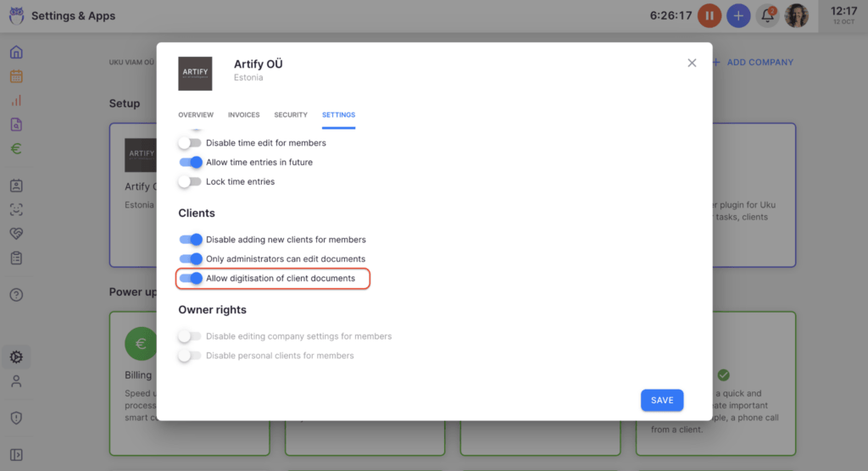
Task: Pause the running timer
Action: point(709,15)
